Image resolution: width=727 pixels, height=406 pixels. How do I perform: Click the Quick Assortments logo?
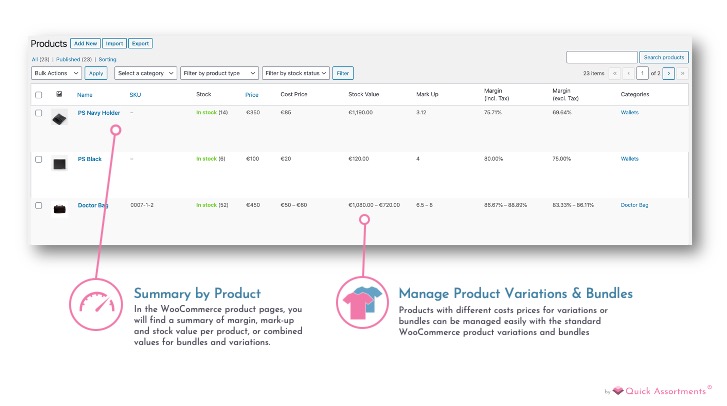662,391
